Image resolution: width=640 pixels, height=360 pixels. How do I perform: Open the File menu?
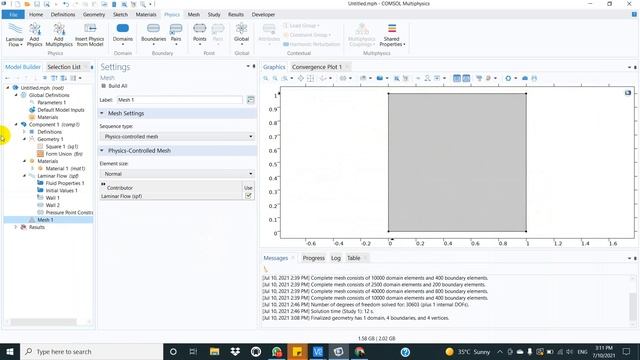pyautogui.click(x=13, y=14)
